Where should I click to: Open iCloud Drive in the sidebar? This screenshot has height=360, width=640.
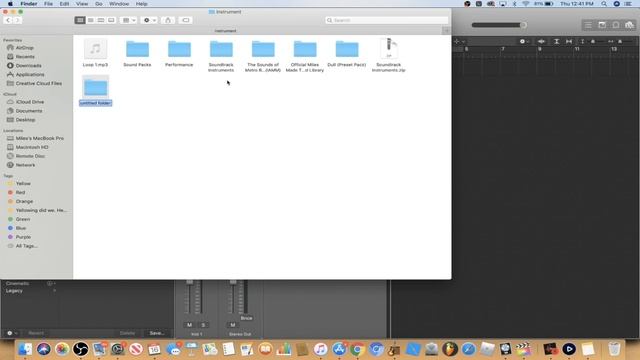[29, 102]
